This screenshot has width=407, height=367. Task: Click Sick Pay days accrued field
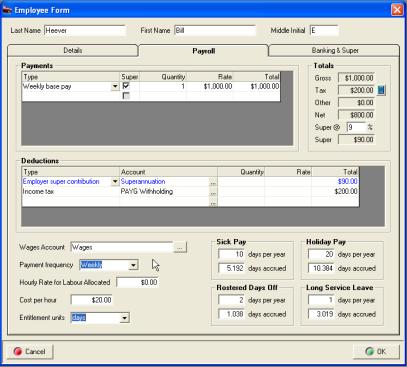[x=231, y=268]
